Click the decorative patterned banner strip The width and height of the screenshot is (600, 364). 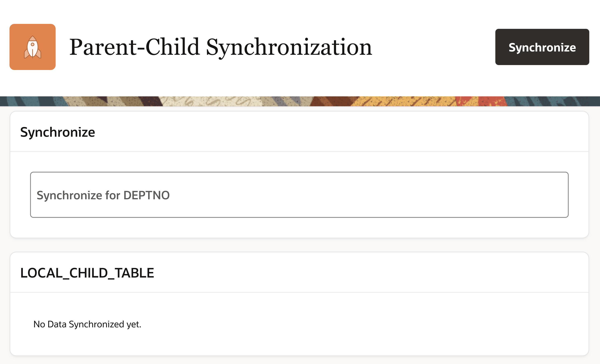[x=300, y=101]
